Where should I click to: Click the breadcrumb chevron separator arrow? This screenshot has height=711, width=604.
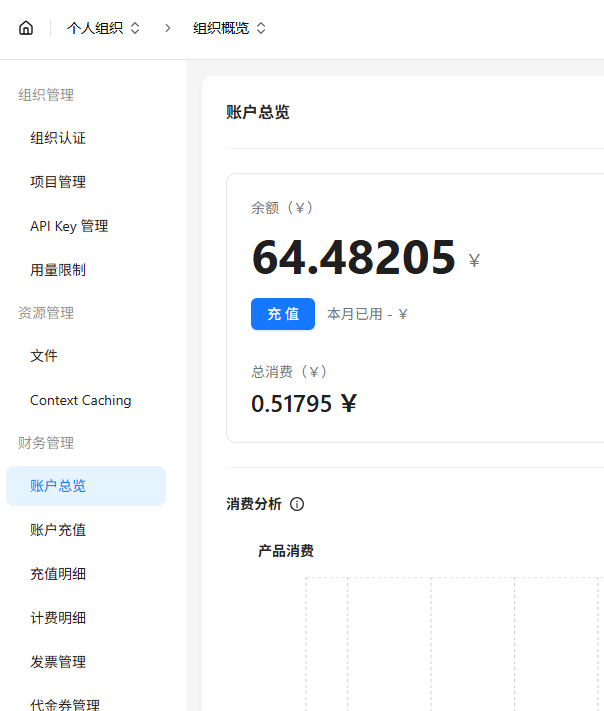click(x=168, y=28)
